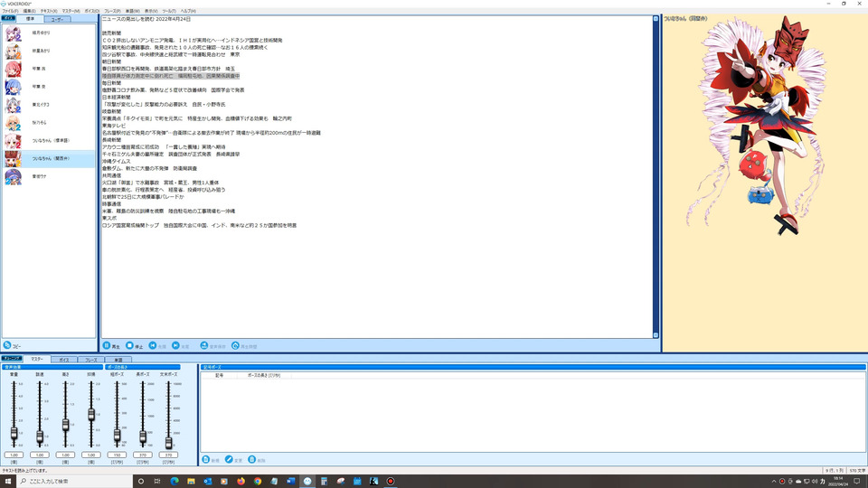Viewport: 868px width, 488px height.
Task: Open the マスター menu
Action: (71, 11)
